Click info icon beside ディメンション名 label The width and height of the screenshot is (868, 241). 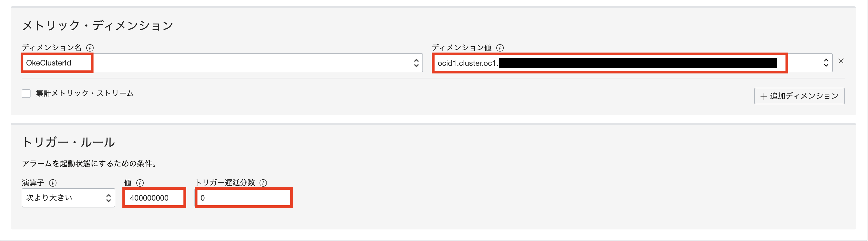click(x=90, y=48)
